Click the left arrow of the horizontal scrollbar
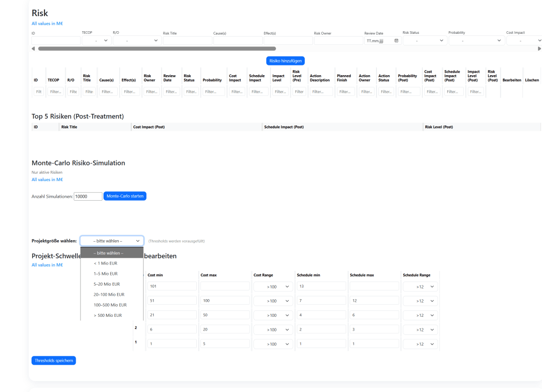Screen dimensions: 542x392 [x=33, y=49]
